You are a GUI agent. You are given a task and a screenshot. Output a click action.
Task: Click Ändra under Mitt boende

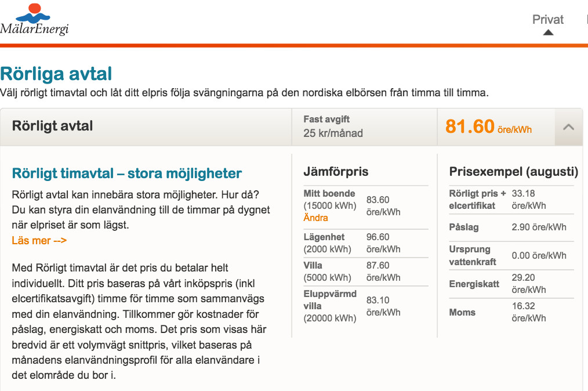coord(315,218)
